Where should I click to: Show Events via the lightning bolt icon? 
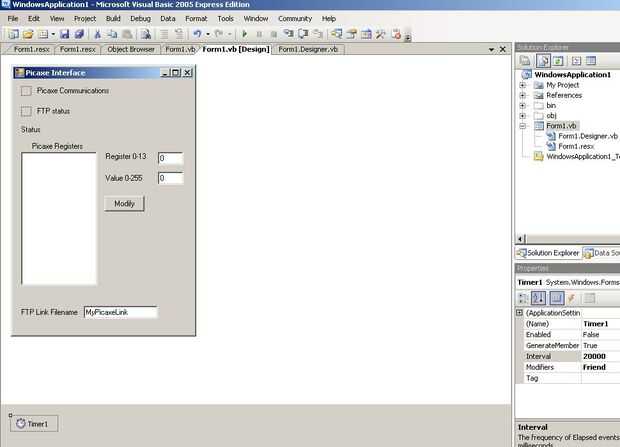point(571,298)
